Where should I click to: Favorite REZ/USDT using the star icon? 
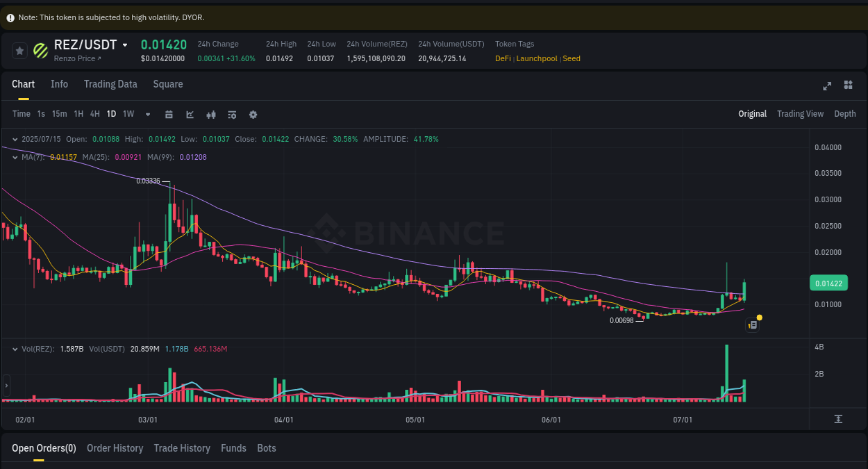point(19,51)
